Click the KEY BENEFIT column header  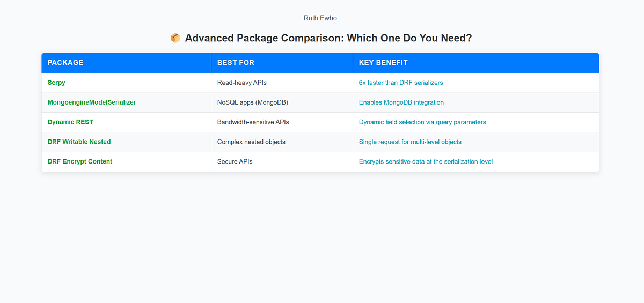pyautogui.click(x=383, y=63)
